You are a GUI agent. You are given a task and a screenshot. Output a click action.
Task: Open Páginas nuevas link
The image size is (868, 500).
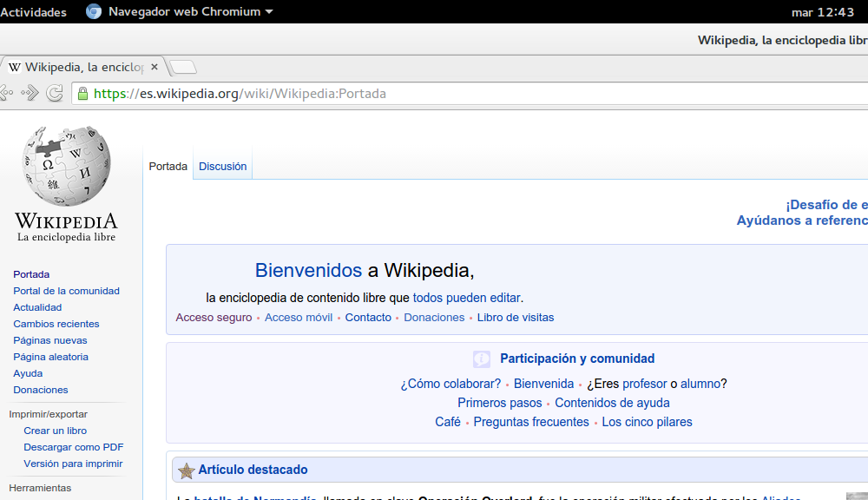[49, 340]
